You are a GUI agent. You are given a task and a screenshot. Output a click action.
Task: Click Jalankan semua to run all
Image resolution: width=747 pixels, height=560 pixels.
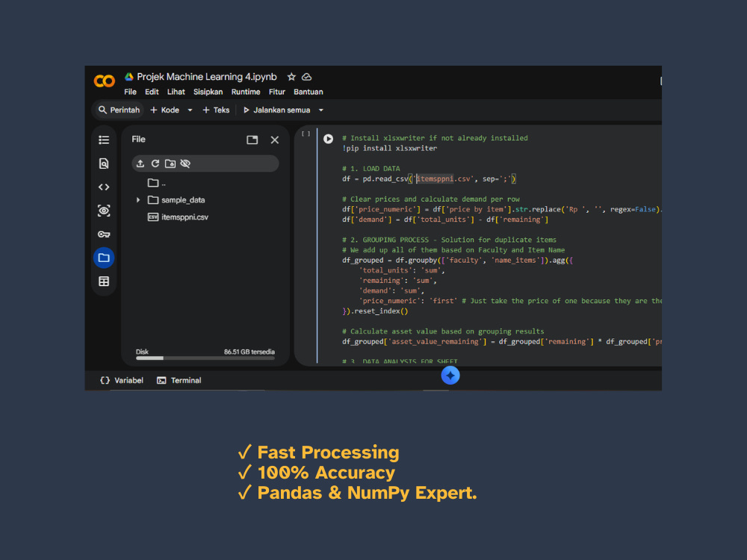[277, 110]
